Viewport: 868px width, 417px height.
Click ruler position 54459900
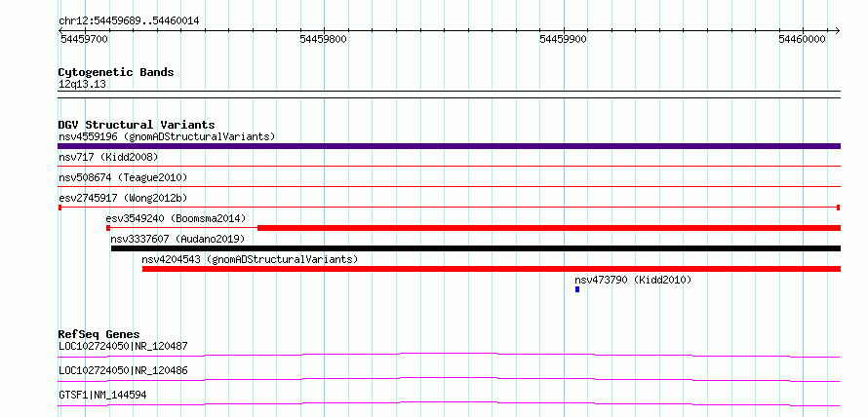pos(564,39)
